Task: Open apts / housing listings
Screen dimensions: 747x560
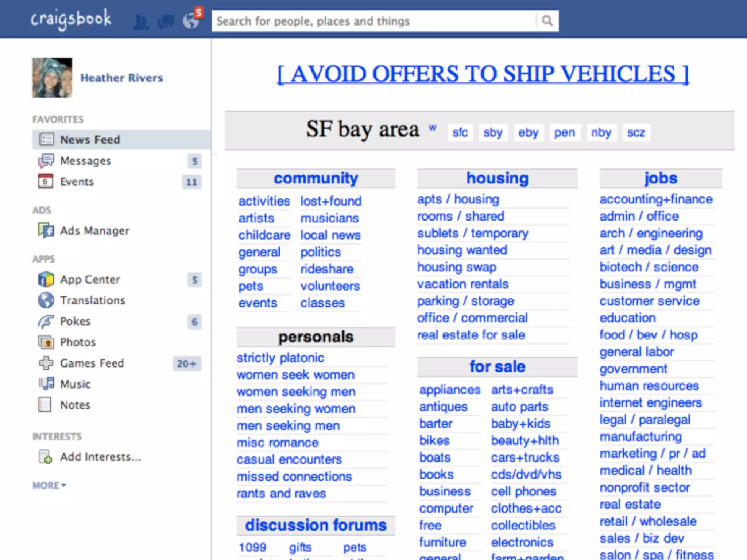Action: point(458,199)
